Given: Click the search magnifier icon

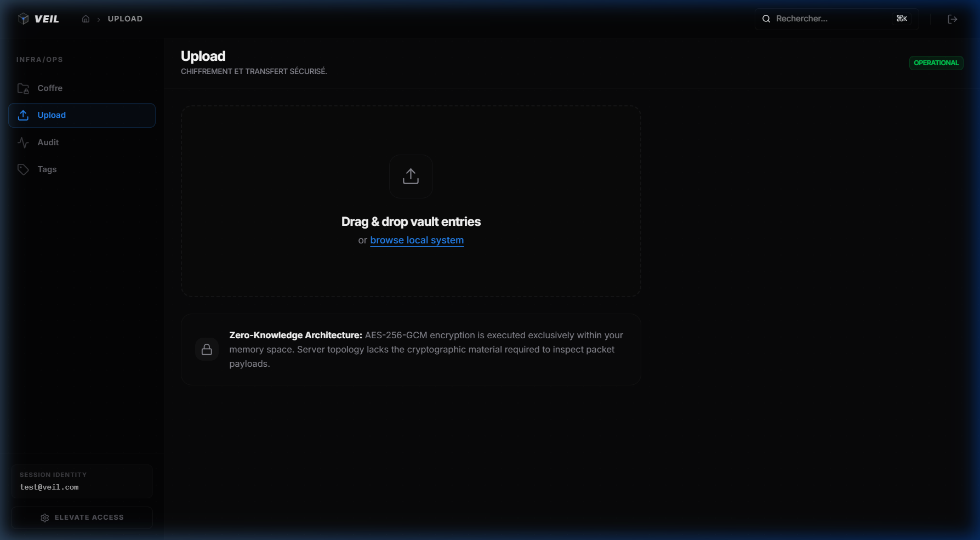Looking at the screenshot, I should click(x=766, y=19).
